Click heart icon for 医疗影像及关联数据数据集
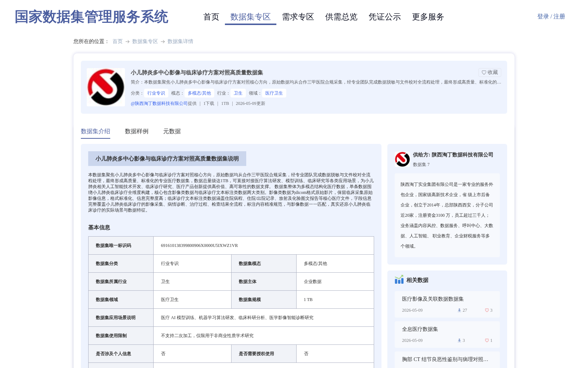The height and width of the screenshot is (368, 588). (487, 310)
